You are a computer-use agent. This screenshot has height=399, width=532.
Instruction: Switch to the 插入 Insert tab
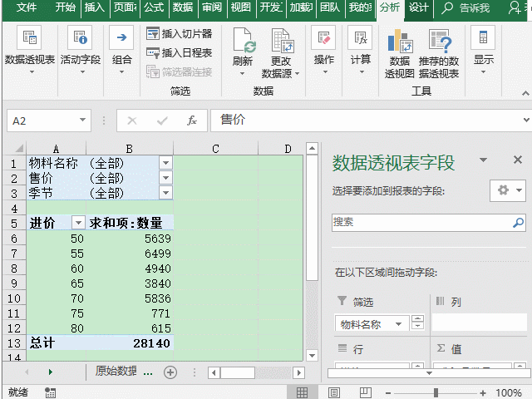click(94, 7)
